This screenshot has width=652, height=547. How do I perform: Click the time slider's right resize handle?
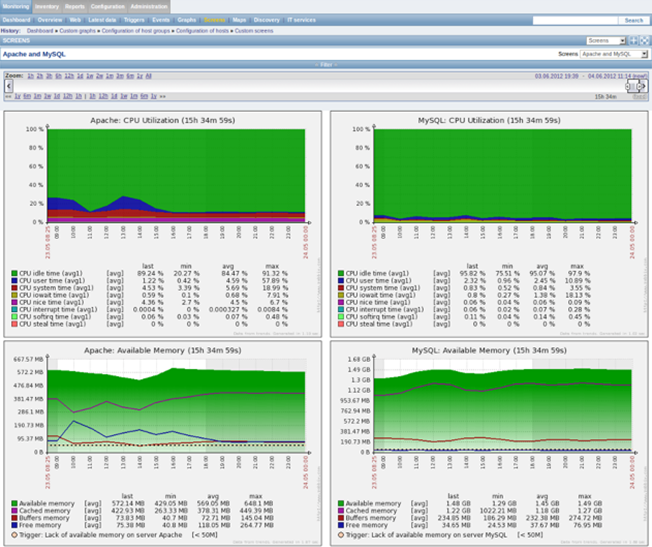click(x=639, y=86)
